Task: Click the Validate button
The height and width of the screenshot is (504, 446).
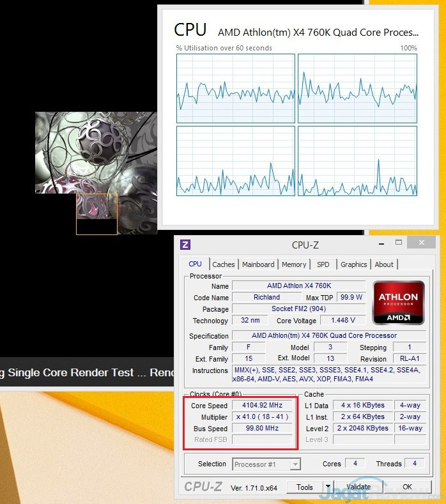Action: pos(358,487)
